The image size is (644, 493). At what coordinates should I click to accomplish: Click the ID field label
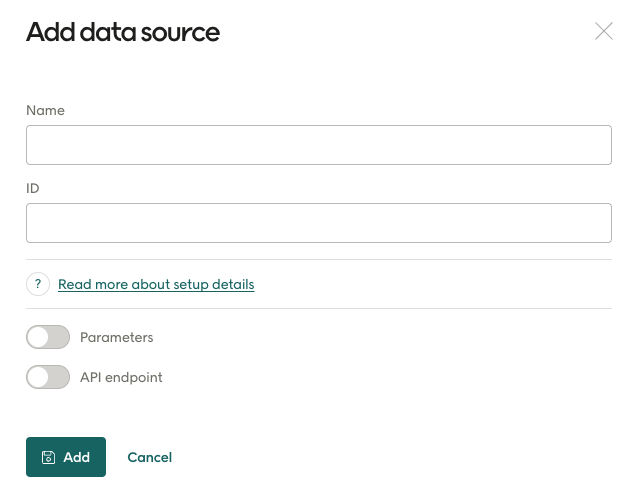coord(32,188)
